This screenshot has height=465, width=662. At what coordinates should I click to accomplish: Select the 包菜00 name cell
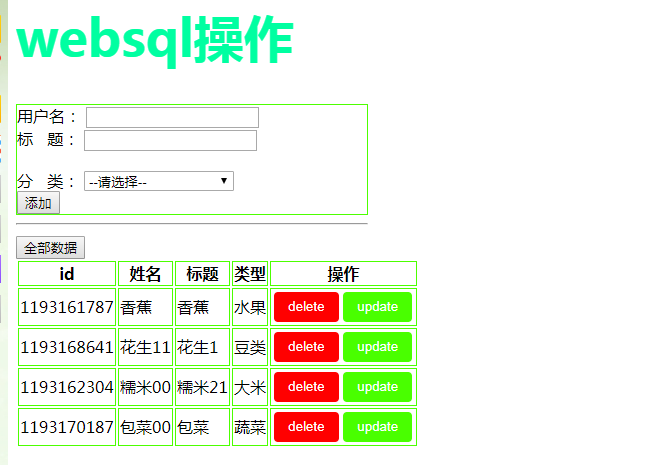(146, 427)
